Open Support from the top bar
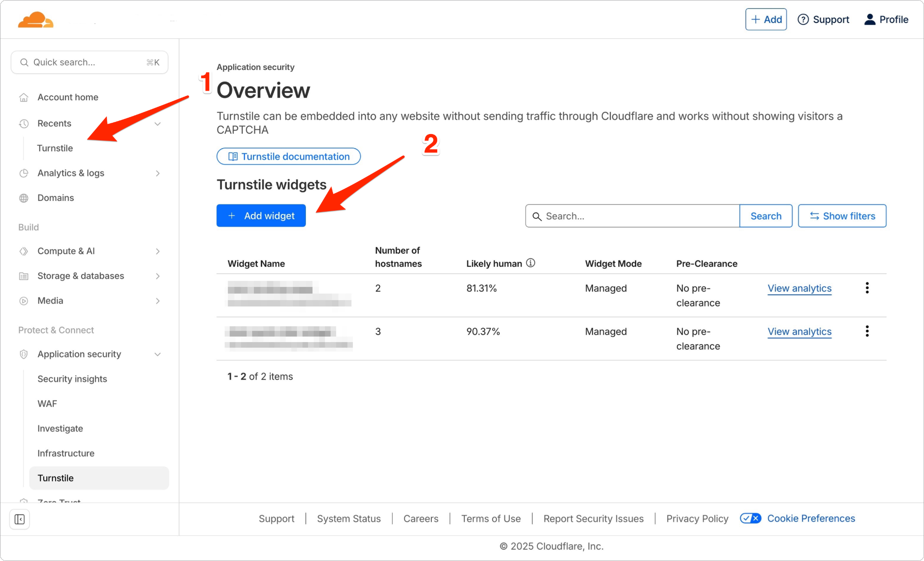The width and height of the screenshot is (924, 561). (823, 19)
